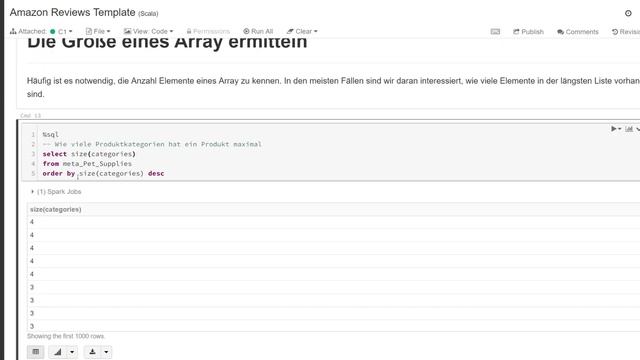Open the cell's chart options icon
640x360 pixels.
point(629,129)
